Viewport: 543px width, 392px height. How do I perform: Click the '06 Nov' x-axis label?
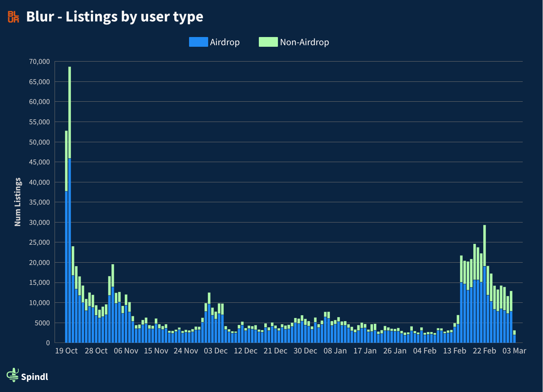126,351
